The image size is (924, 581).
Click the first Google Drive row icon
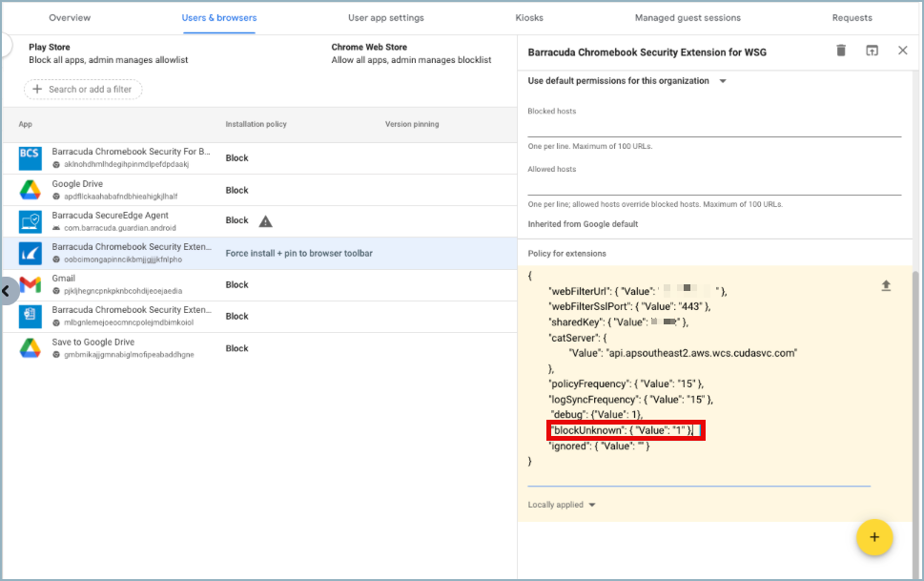click(31, 190)
